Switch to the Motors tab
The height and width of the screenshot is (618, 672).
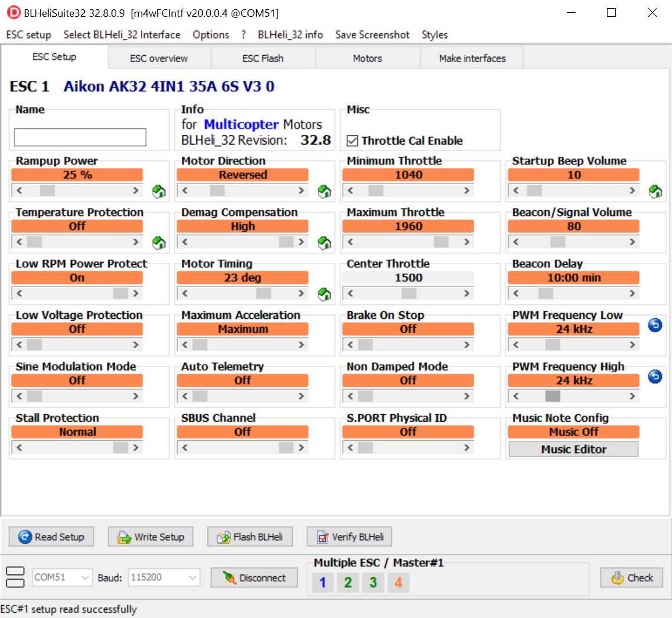pyautogui.click(x=368, y=58)
